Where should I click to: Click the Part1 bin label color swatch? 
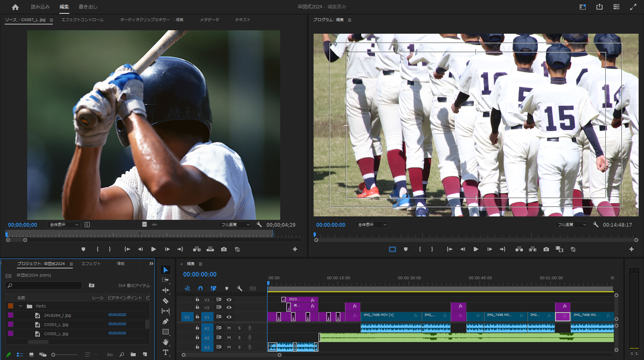coord(11,306)
